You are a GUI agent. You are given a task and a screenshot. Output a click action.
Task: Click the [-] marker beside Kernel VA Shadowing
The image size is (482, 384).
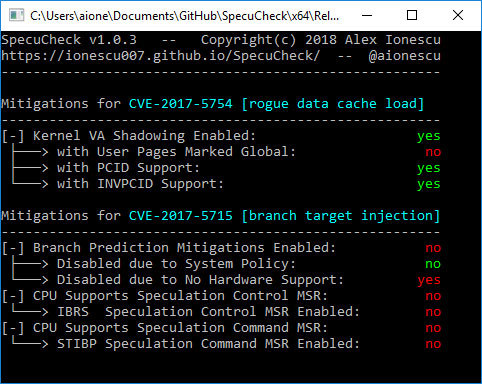tap(13, 136)
